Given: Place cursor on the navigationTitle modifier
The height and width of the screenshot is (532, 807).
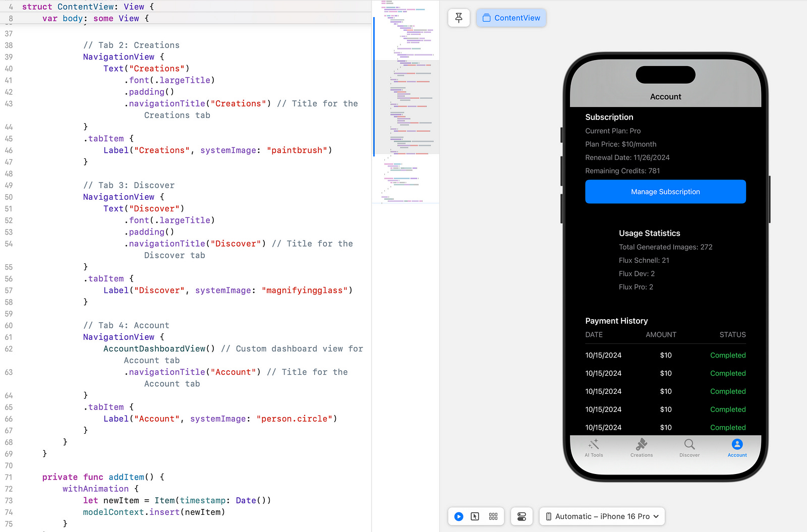Looking at the screenshot, I should (x=166, y=103).
